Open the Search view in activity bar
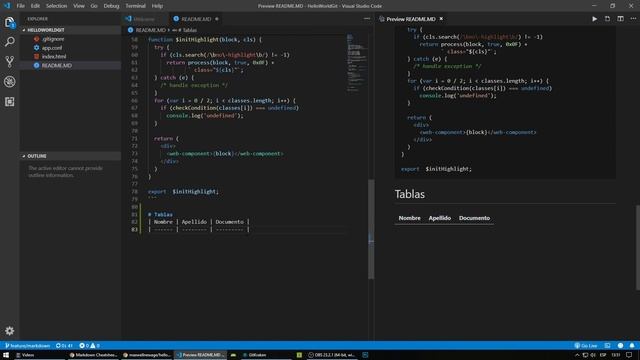Viewport: 640px width, 360px height. pyautogui.click(x=9, y=42)
